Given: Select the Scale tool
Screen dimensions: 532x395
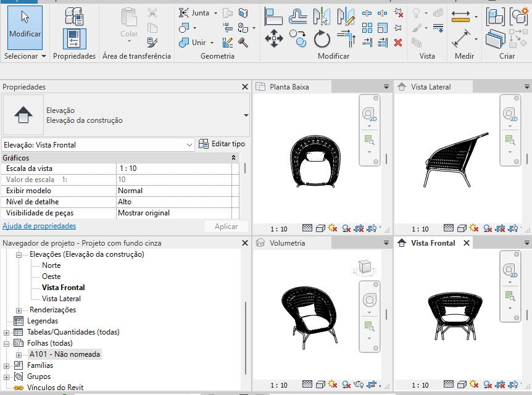Looking at the screenshot, I should (383, 28).
